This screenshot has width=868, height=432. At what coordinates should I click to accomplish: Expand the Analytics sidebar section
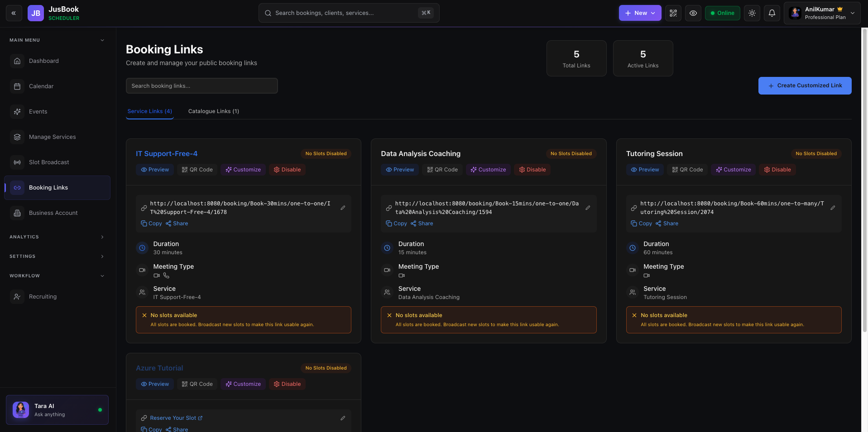click(57, 237)
